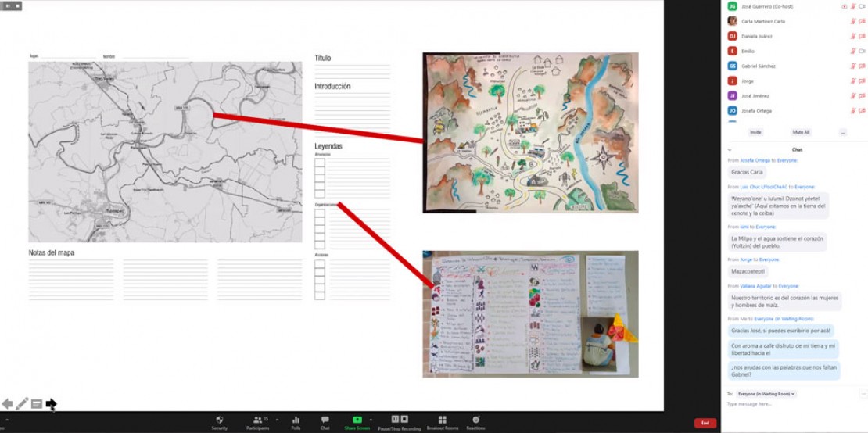Click Emilio's muted microphone icon
The width and height of the screenshot is (868, 433).
click(853, 51)
